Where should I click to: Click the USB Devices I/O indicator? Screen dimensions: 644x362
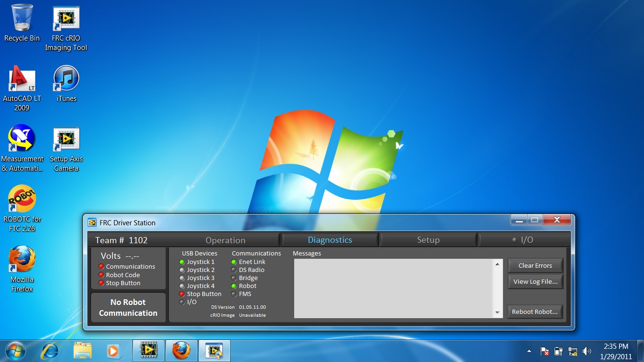pos(182,302)
